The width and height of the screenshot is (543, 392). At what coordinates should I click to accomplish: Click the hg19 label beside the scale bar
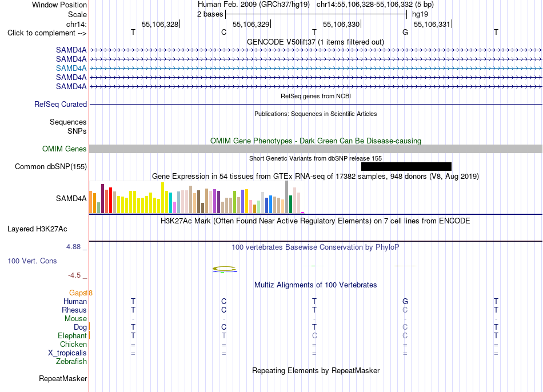420,14
